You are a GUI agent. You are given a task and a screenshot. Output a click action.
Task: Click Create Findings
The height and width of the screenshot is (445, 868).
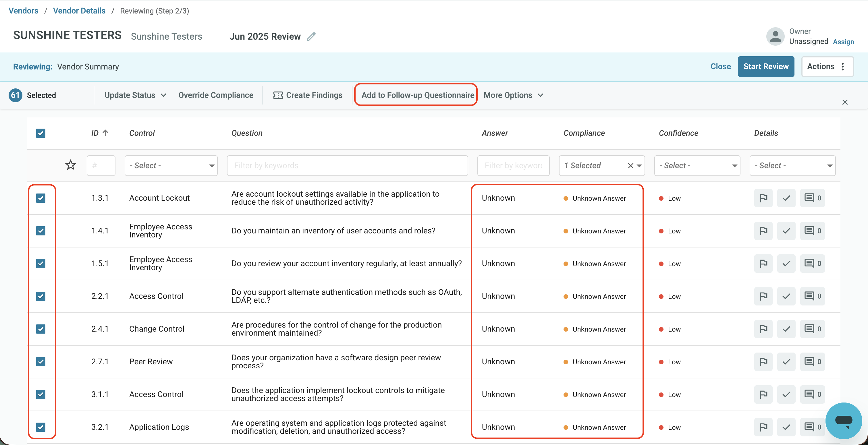308,95
